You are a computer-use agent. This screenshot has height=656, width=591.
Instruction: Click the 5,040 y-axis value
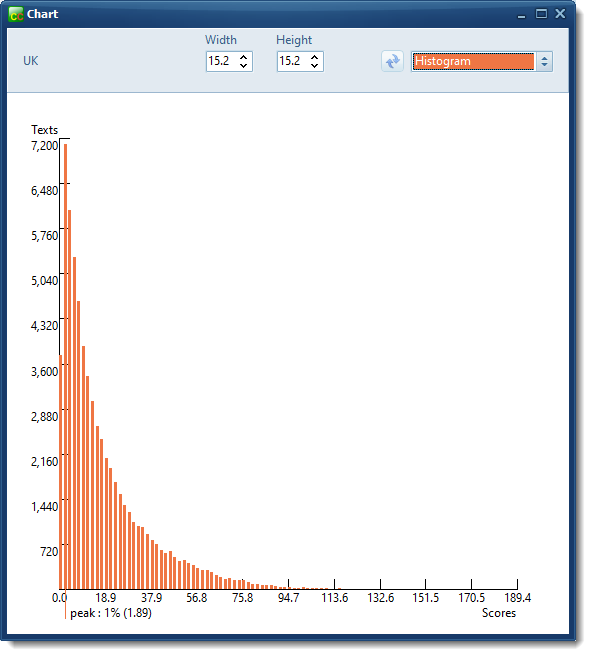pyautogui.click(x=45, y=280)
